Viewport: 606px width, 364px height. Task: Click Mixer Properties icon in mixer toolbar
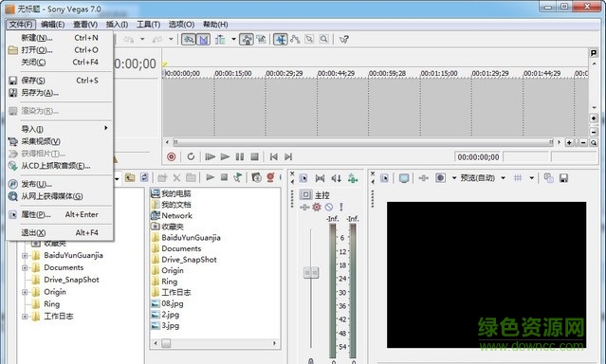303,178
